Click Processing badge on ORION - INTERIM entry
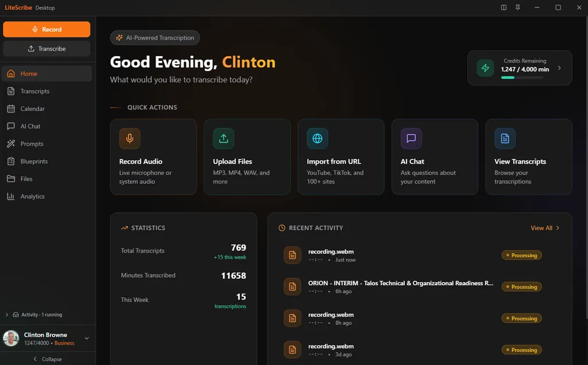The height and width of the screenshot is (365, 588). point(521,287)
